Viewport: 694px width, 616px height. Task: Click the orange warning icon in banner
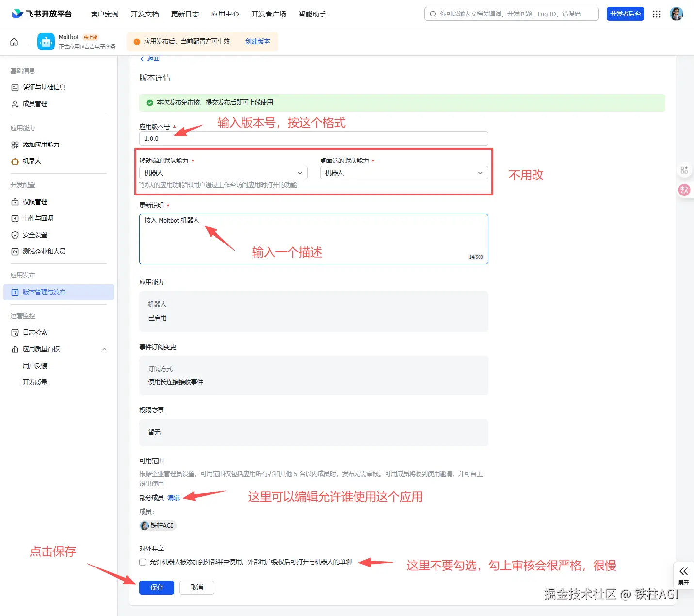coord(137,42)
